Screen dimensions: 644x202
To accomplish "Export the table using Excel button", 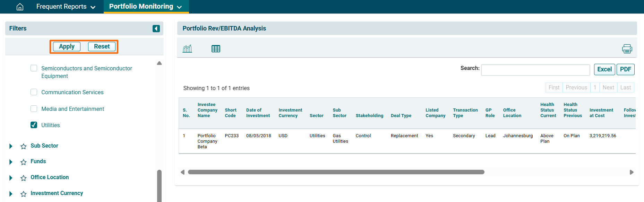I will pos(604,69).
